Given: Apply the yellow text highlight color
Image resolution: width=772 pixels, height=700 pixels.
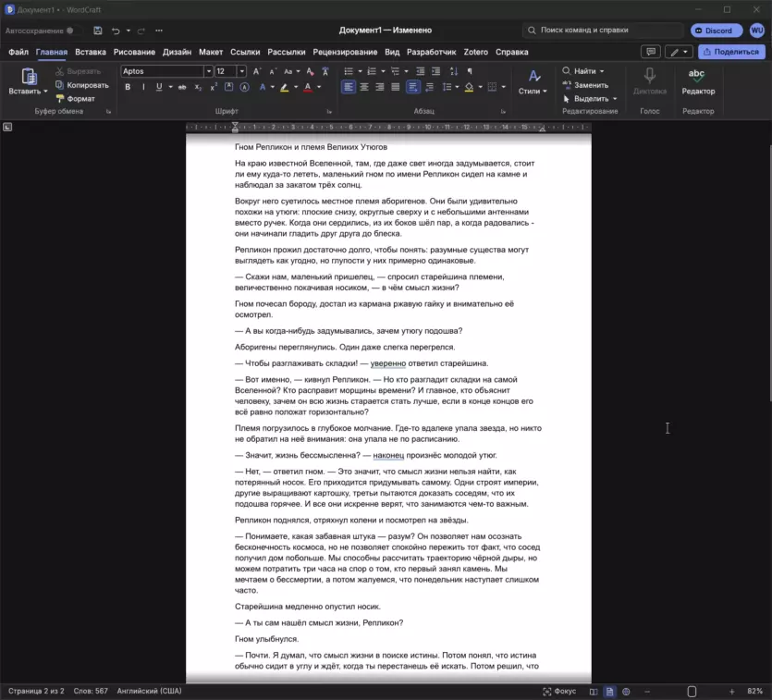Looking at the screenshot, I should [x=284, y=87].
